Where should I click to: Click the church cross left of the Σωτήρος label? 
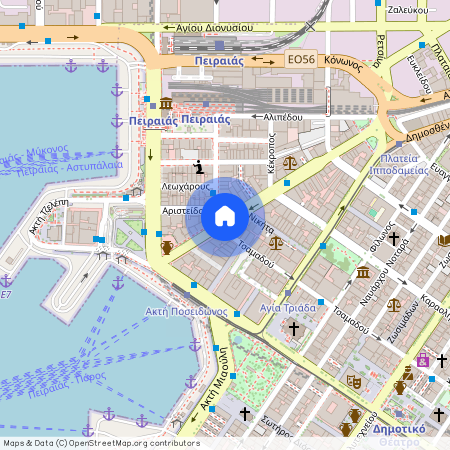pos(245,414)
